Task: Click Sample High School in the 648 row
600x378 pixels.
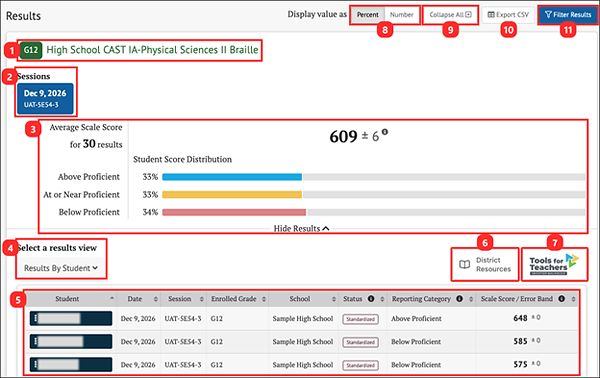Action: click(303, 318)
